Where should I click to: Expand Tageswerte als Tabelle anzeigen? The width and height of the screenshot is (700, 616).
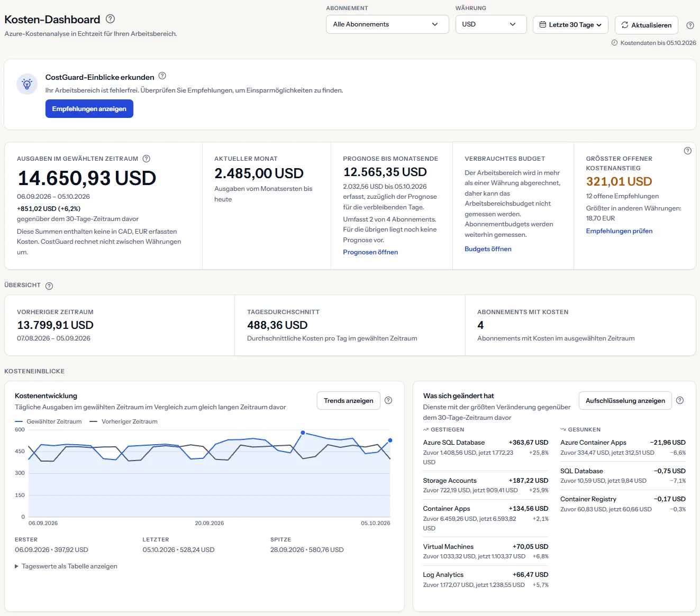pos(66,566)
